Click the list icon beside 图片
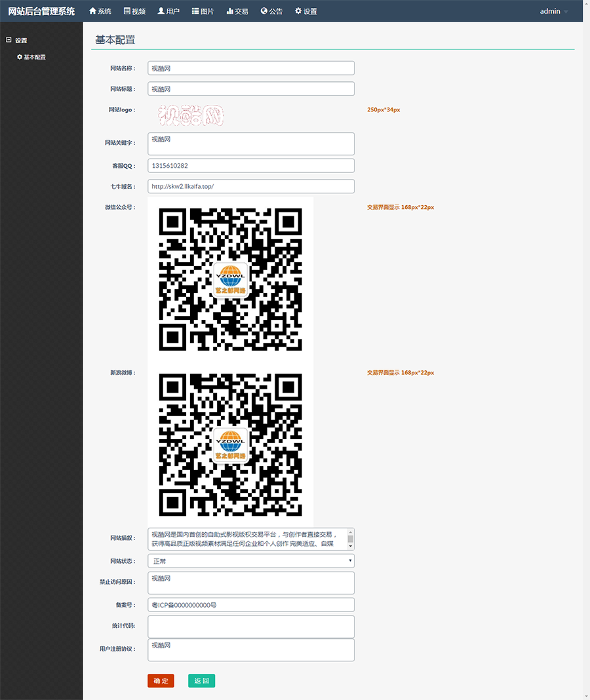 pos(195,10)
